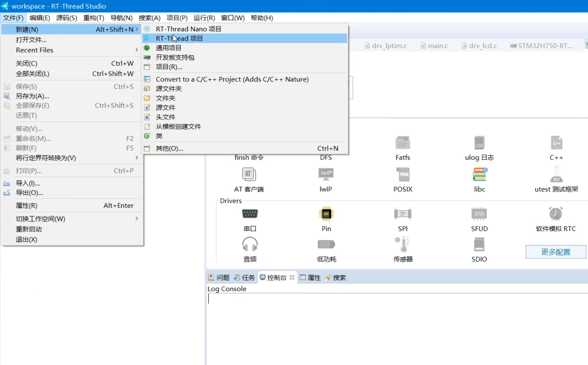Click the 源文件 C file icon
Image resolution: width=588 pixels, height=365 pixels.
pos(147,107)
